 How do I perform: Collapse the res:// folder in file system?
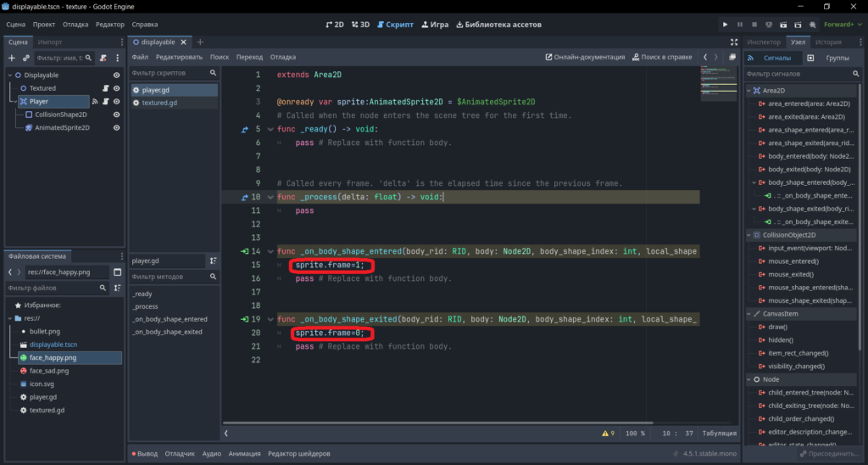(10, 318)
